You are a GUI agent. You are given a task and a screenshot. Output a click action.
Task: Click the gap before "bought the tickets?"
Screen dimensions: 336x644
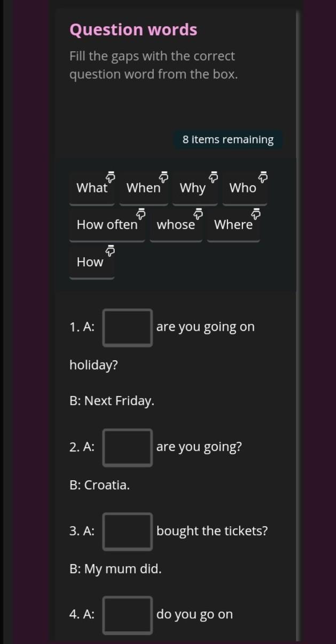click(x=128, y=531)
